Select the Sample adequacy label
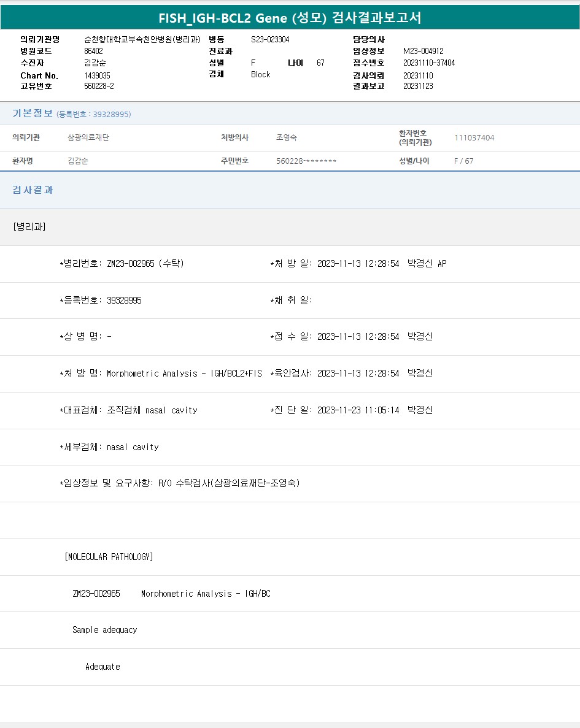580x728 pixels. pos(105,630)
